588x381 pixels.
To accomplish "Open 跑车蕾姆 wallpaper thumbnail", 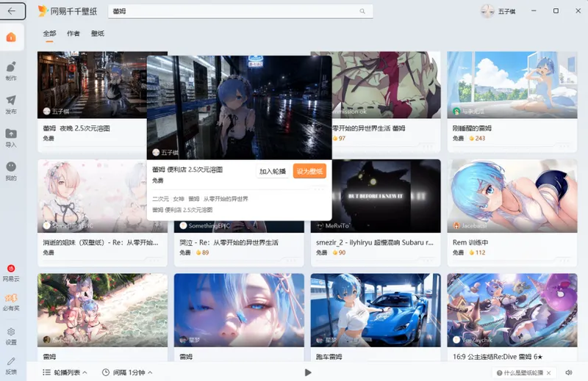I will pos(376,311).
